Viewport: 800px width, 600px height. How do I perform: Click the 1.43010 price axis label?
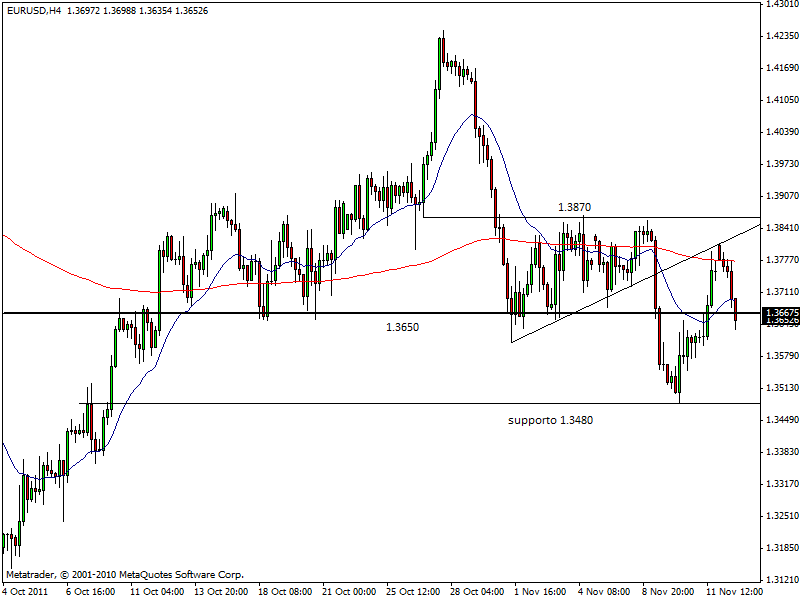click(x=779, y=4)
